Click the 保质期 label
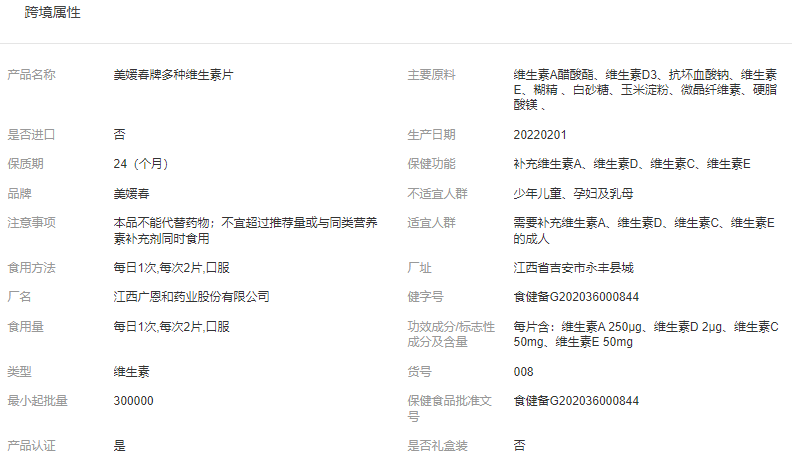 coord(25,164)
